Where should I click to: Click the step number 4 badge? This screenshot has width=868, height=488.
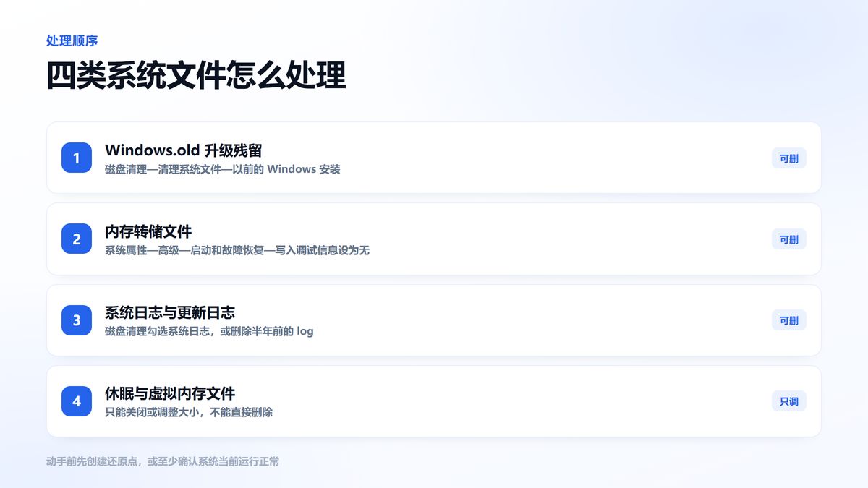tap(77, 401)
